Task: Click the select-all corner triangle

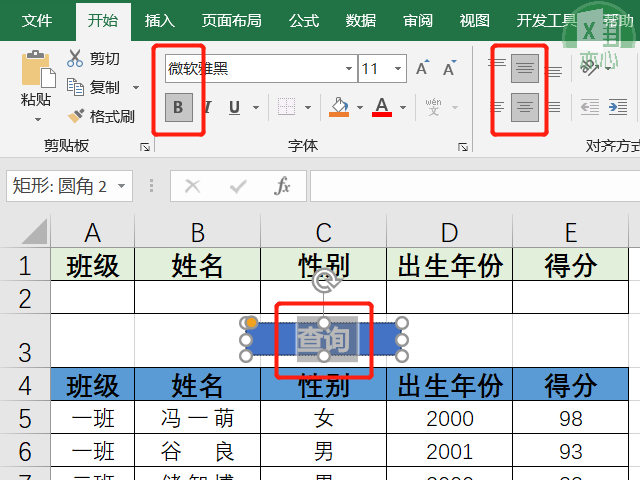Action: point(34,231)
